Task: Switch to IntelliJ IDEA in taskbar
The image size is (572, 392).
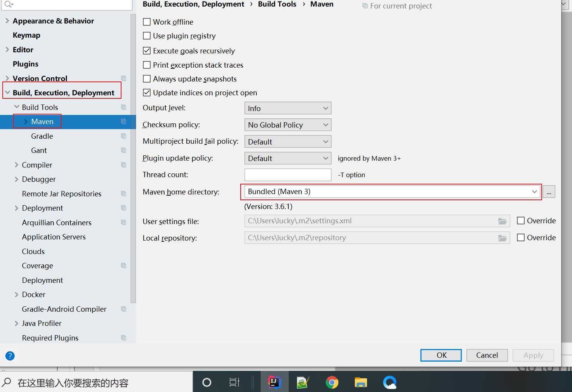Action: [x=274, y=382]
